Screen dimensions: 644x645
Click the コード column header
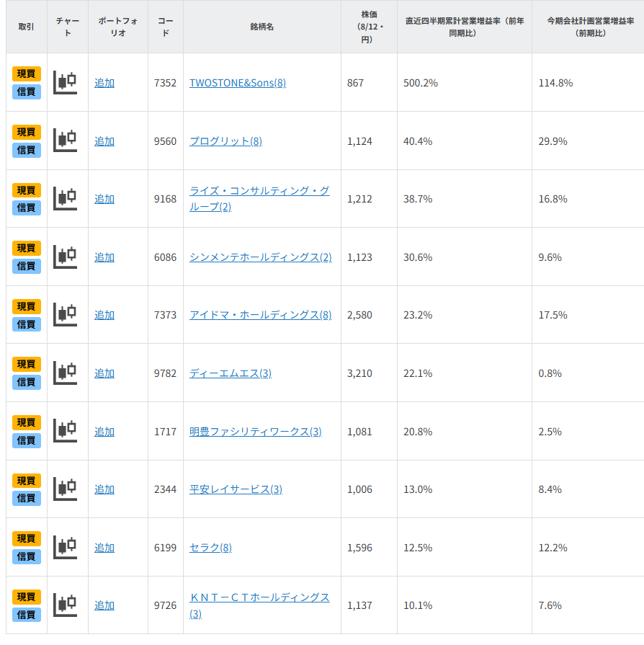tap(165, 27)
